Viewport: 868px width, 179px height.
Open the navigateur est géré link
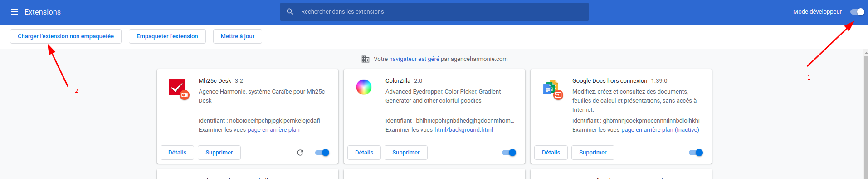(414, 59)
